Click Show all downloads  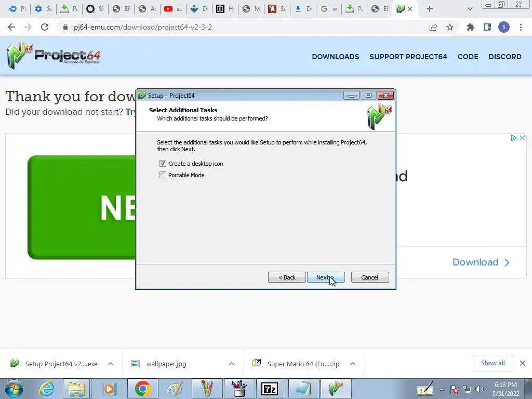tap(493, 363)
